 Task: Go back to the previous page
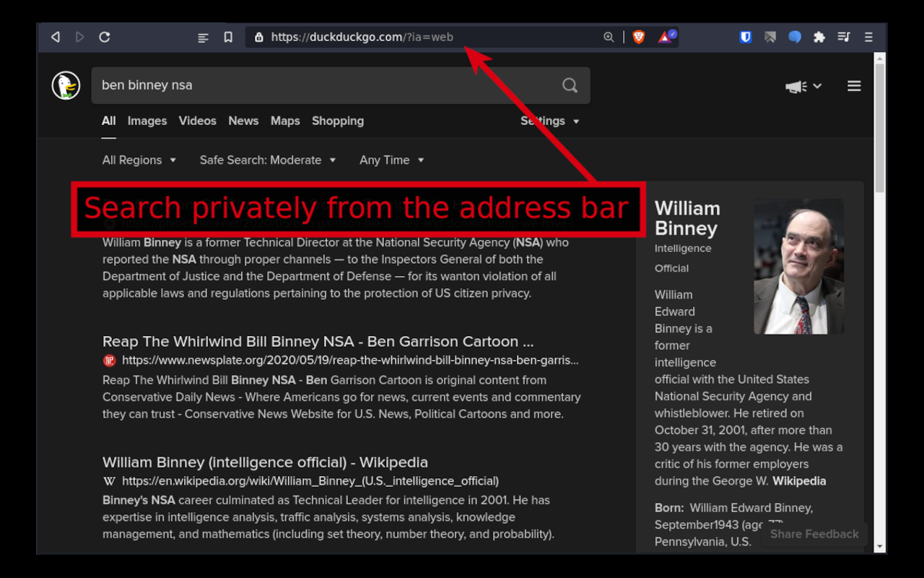56,37
